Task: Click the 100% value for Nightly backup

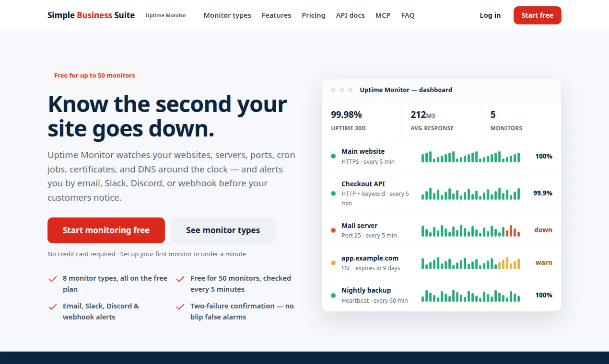Action: point(544,295)
